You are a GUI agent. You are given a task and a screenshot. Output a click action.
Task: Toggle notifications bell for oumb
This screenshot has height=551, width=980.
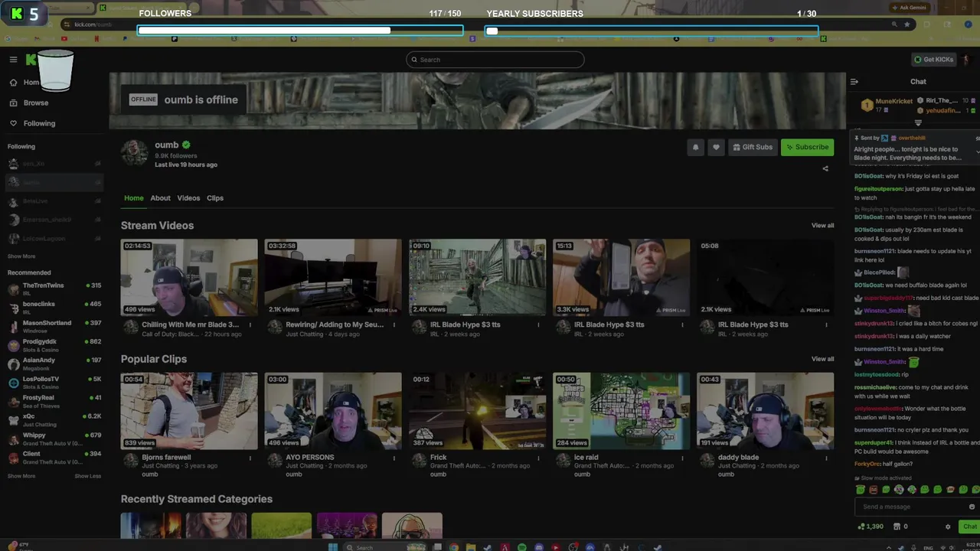695,147
